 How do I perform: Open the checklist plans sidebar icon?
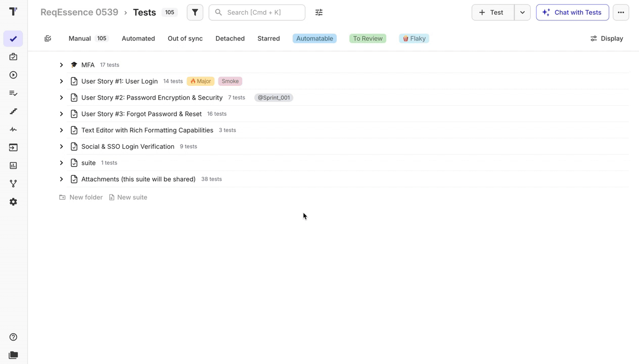click(x=13, y=94)
